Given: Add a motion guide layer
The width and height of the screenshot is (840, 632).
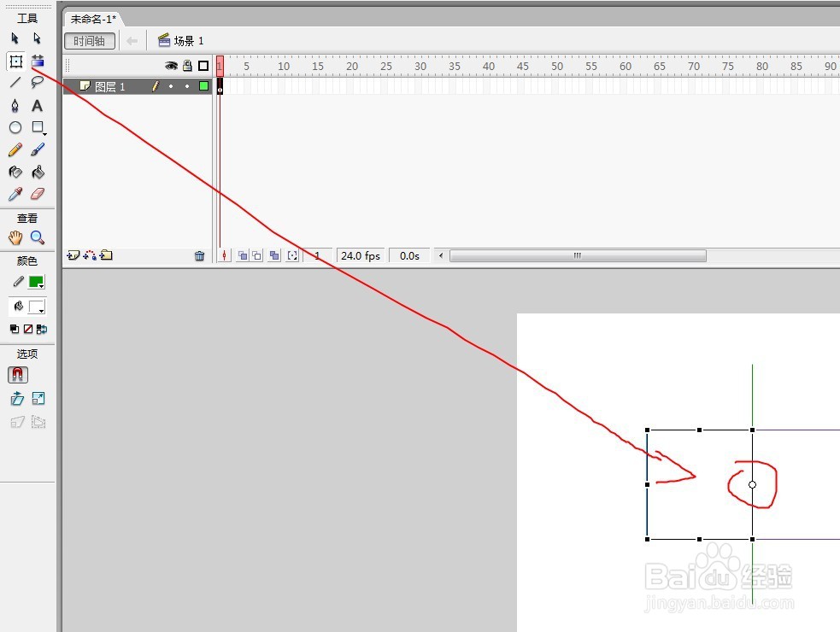Looking at the screenshot, I should click(90, 255).
